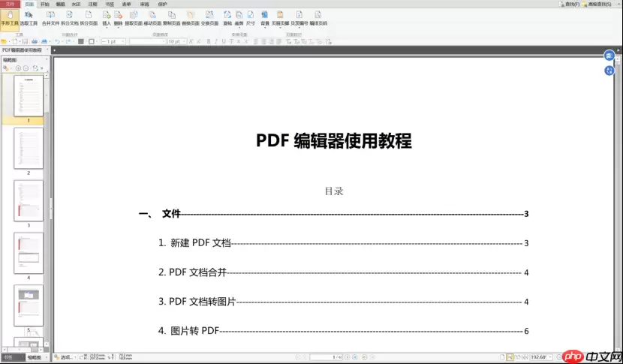Viewport: 623px width, 364px height.
Task: Switch to the 水印 (Watermark) ribbon tab
Action: coord(76,4)
